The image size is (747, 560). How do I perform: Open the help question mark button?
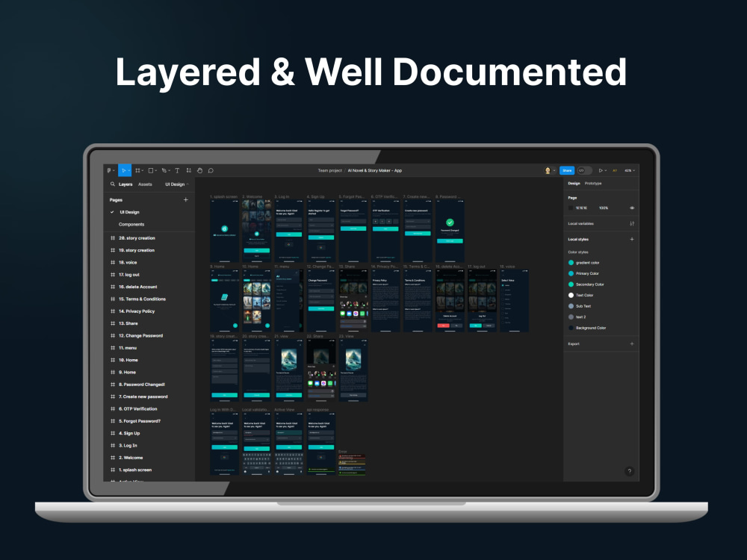pos(629,471)
